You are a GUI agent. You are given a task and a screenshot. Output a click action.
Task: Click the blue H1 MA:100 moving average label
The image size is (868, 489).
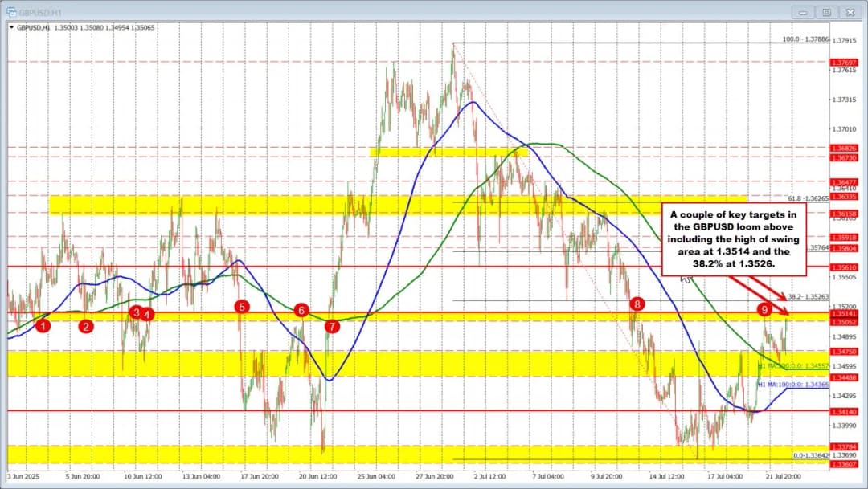(792, 385)
